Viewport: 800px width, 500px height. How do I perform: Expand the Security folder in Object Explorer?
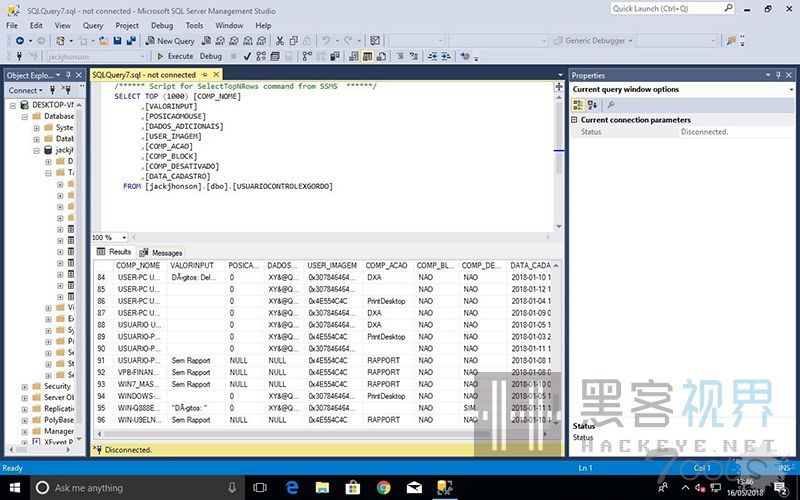pyautogui.click(x=24, y=386)
